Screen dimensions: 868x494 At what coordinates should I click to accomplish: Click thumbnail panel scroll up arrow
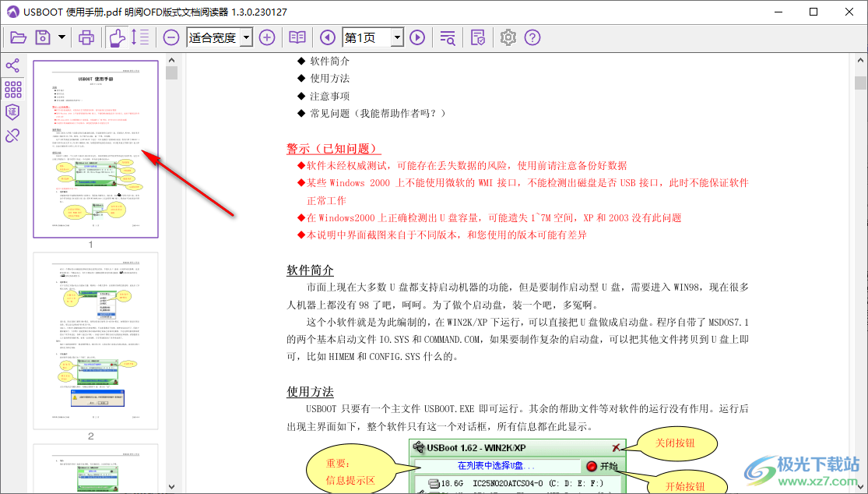(x=171, y=60)
